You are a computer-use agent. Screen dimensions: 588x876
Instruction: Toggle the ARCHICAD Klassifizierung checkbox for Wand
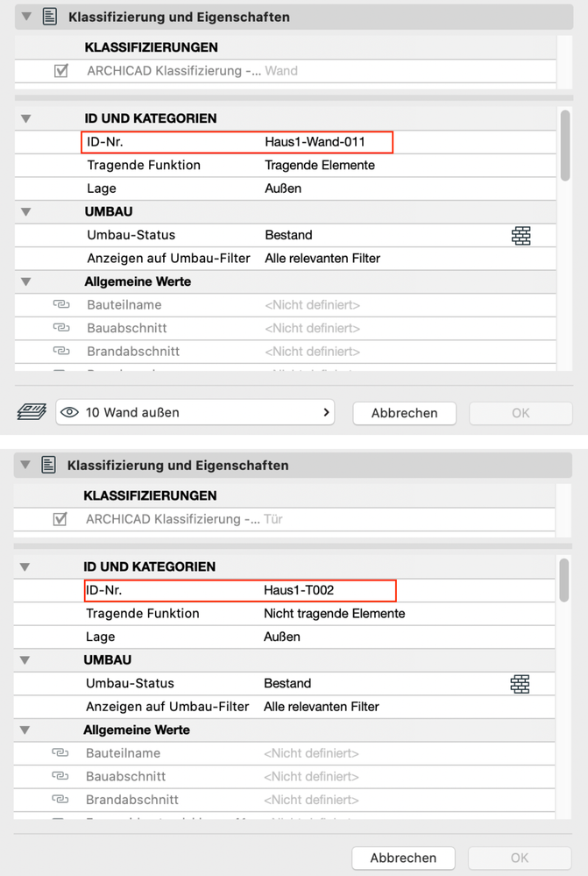click(60, 71)
